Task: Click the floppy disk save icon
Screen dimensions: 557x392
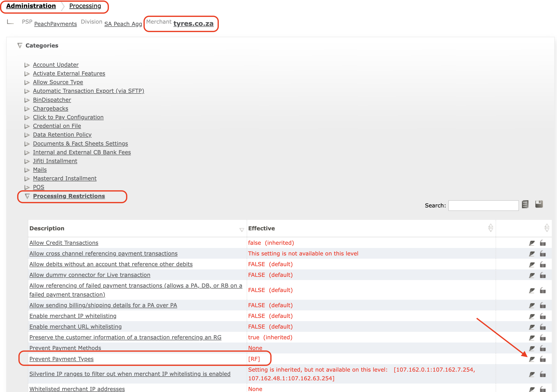Action: point(539,204)
